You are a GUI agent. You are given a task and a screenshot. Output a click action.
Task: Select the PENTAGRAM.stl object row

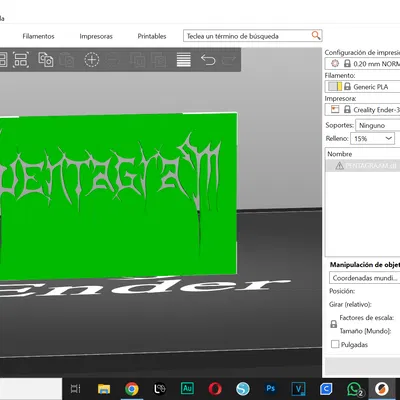(x=363, y=166)
